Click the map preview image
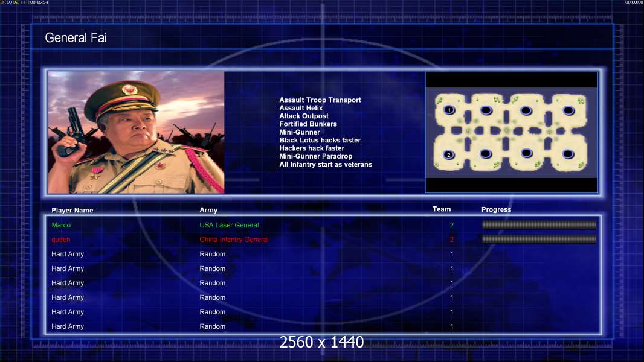 click(x=511, y=132)
